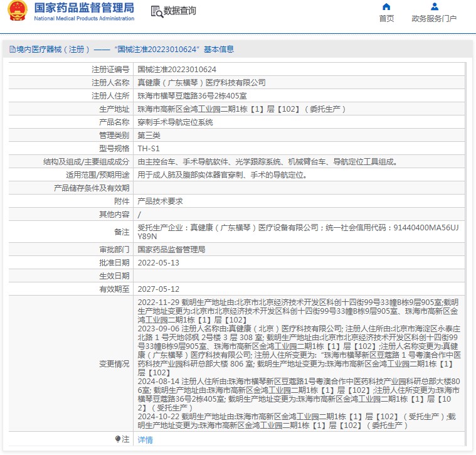
Task: Click the 注册证编号 row label
Action: click(110, 70)
